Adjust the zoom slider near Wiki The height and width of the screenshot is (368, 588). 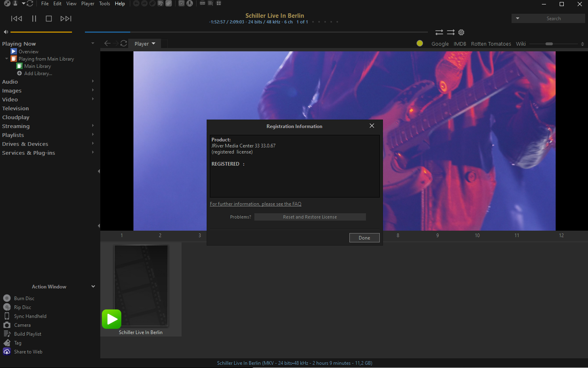coord(548,44)
